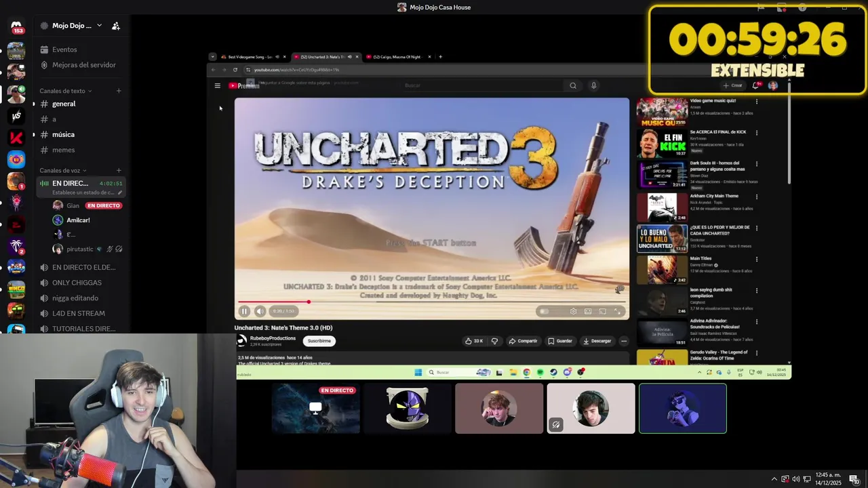The width and height of the screenshot is (868, 488).
Task: Click the YouTube Buscar search field
Action: tap(481, 85)
